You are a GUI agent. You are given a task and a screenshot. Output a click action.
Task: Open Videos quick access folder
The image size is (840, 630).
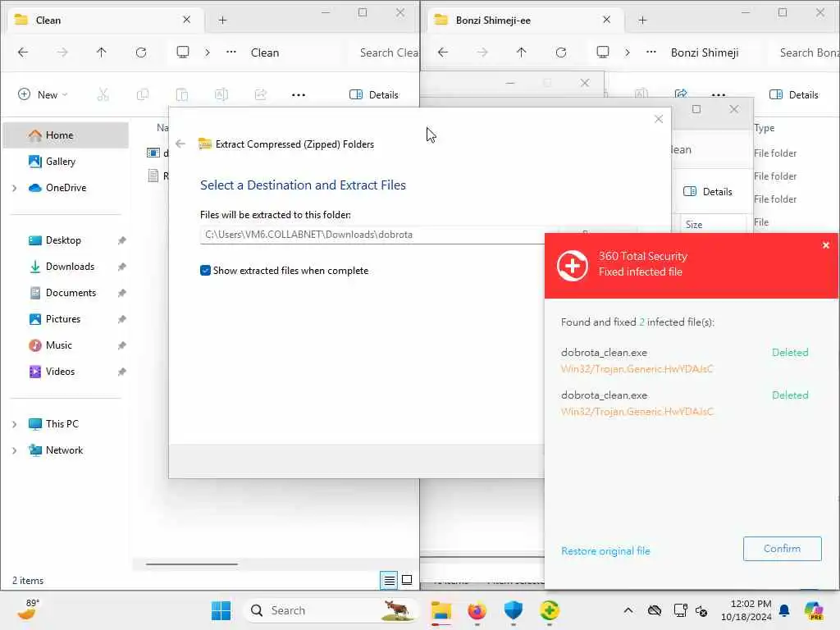[x=60, y=372]
